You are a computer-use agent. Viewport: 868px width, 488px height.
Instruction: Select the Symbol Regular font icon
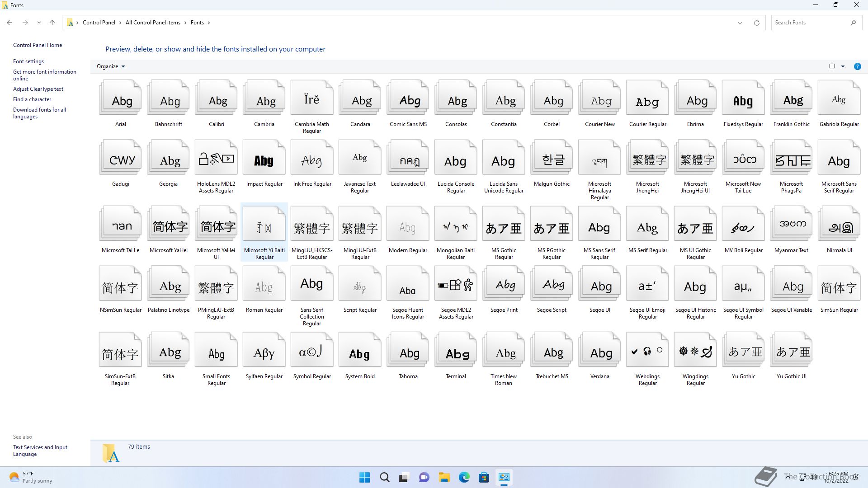pyautogui.click(x=312, y=350)
